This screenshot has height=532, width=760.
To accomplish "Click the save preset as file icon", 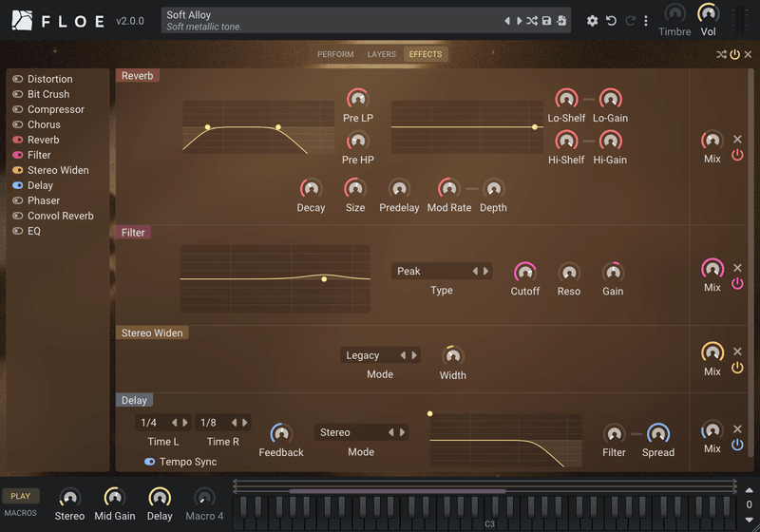I will pyautogui.click(x=561, y=21).
